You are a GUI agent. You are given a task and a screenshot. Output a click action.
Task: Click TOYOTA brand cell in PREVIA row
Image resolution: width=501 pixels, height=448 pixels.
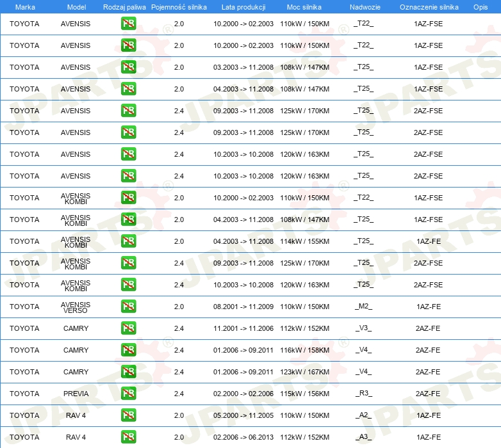24,394
